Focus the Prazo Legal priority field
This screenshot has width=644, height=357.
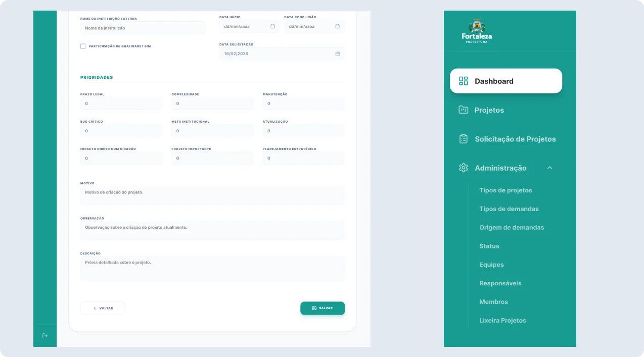pos(121,104)
